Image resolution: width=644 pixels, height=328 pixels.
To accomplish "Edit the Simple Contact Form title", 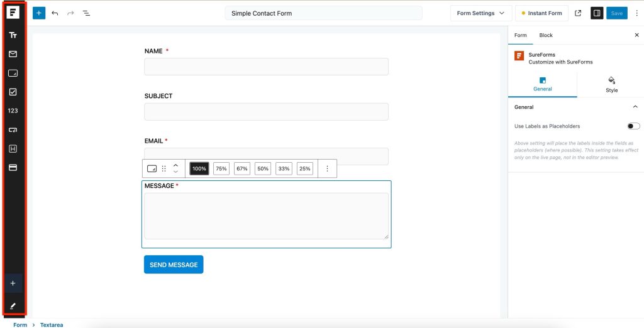I will click(x=324, y=13).
